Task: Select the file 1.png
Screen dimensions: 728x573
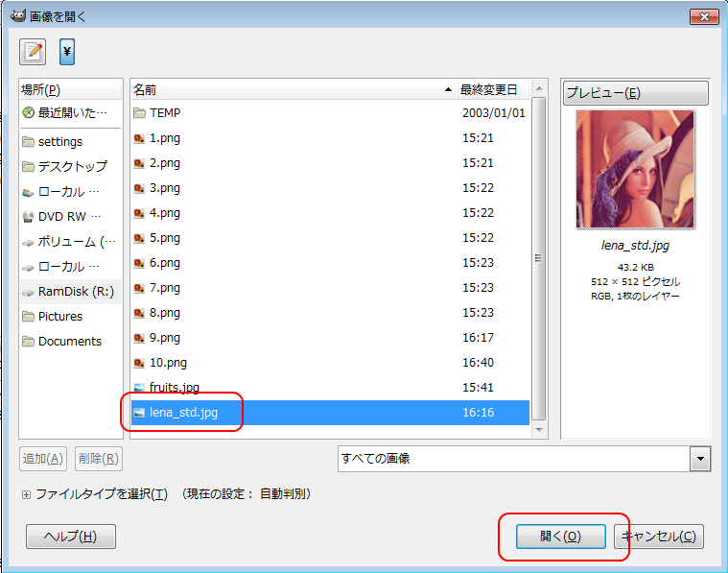Action: (330, 138)
